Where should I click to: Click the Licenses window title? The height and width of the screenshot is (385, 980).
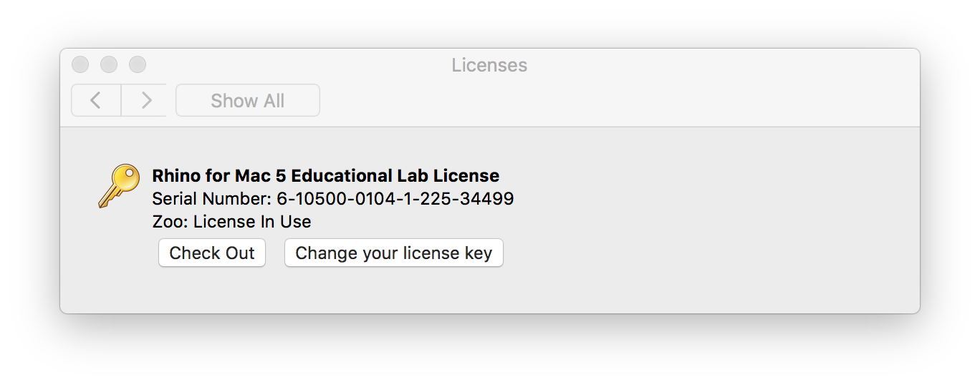pos(489,65)
